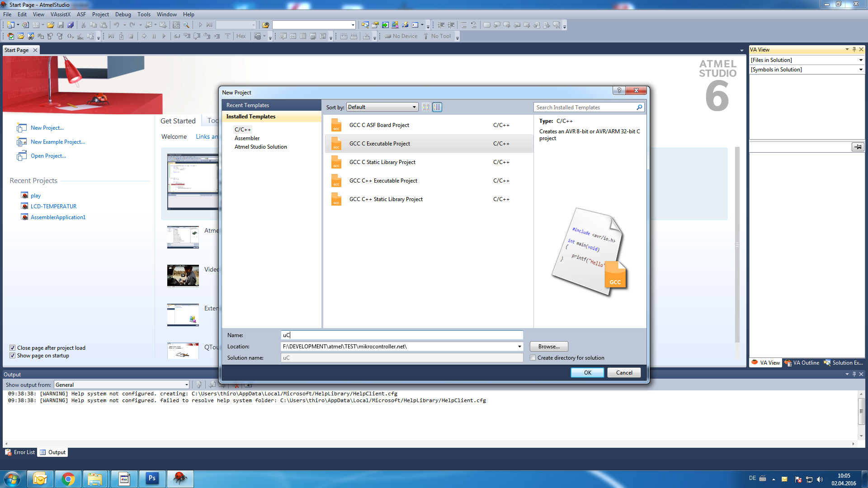This screenshot has width=868, height=488.
Task: Click the Recent Templates header
Action: tap(271, 105)
